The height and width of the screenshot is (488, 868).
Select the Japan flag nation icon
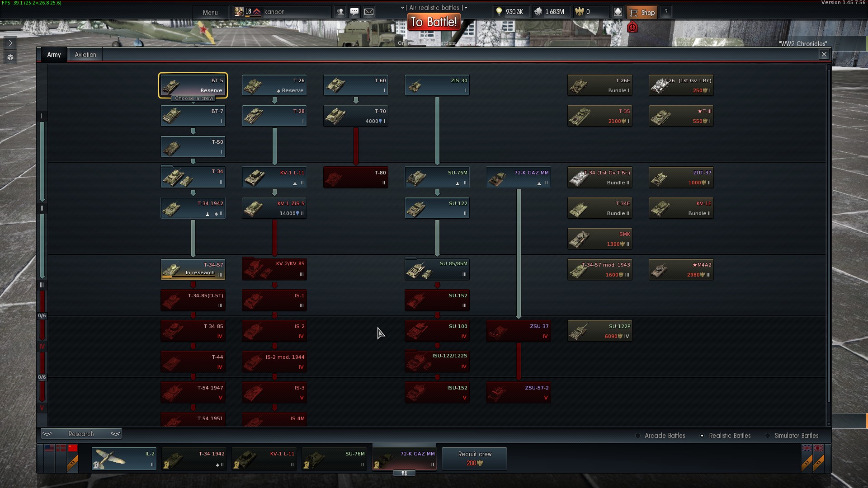pyautogui.click(x=819, y=448)
